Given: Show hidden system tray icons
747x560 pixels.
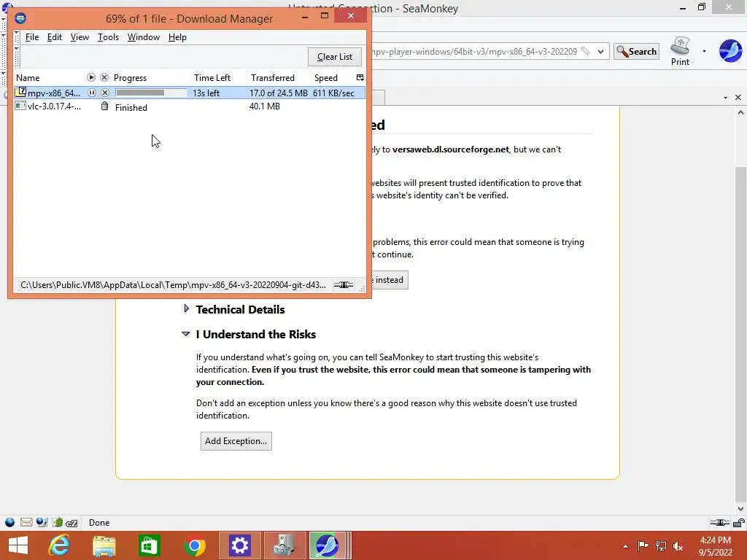Looking at the screenshot, I should 625,546.
